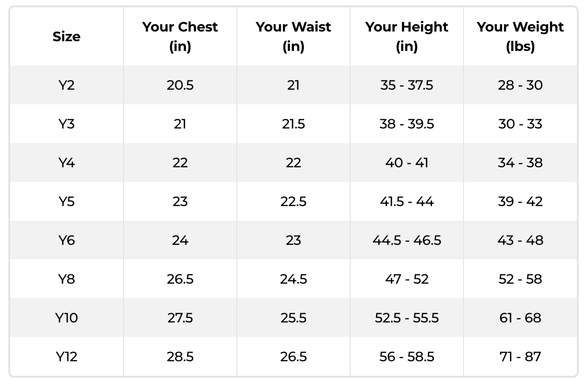This screenshot has width=588, height=385.
Task: Select the Y12 size cell
Action: point(66,357)
